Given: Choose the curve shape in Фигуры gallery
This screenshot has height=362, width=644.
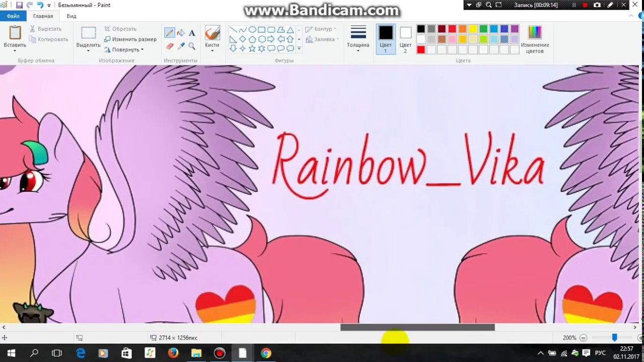Looking at the screenshot, I should pyautogui.click(x=243, y=30).
